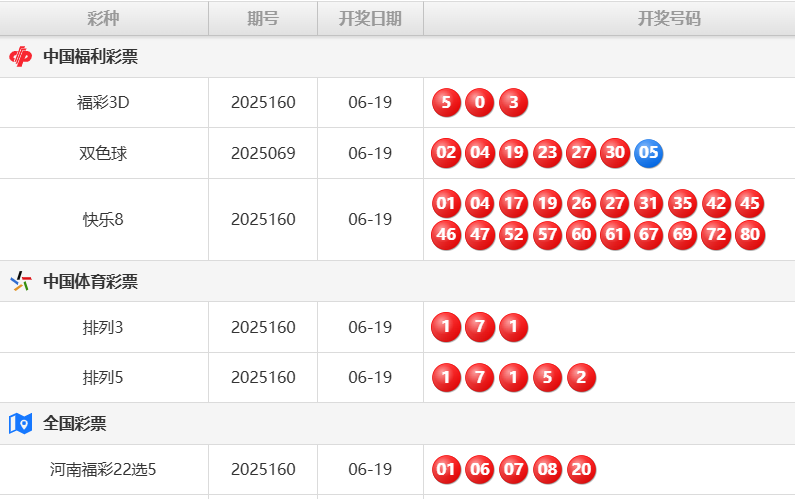795x499 pixels.
Task: Click red ball 23 in 双色球 row
Action: [548, 153]
